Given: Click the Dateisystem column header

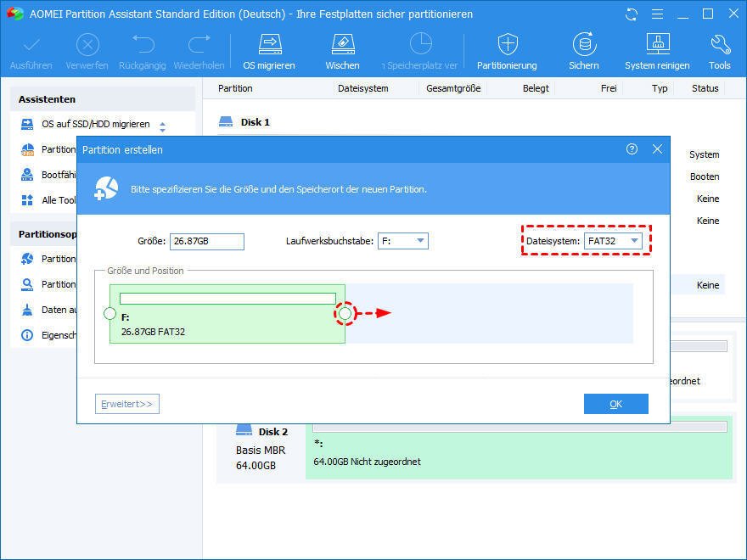Looking at the screenshot, I should point(363,88).
